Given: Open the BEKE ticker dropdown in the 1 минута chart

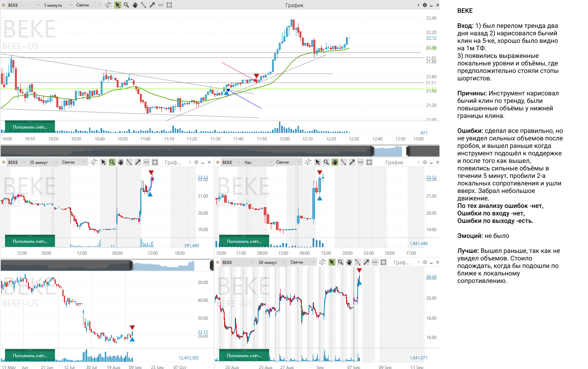Looking at the screenshot, I should pos(24,5).
